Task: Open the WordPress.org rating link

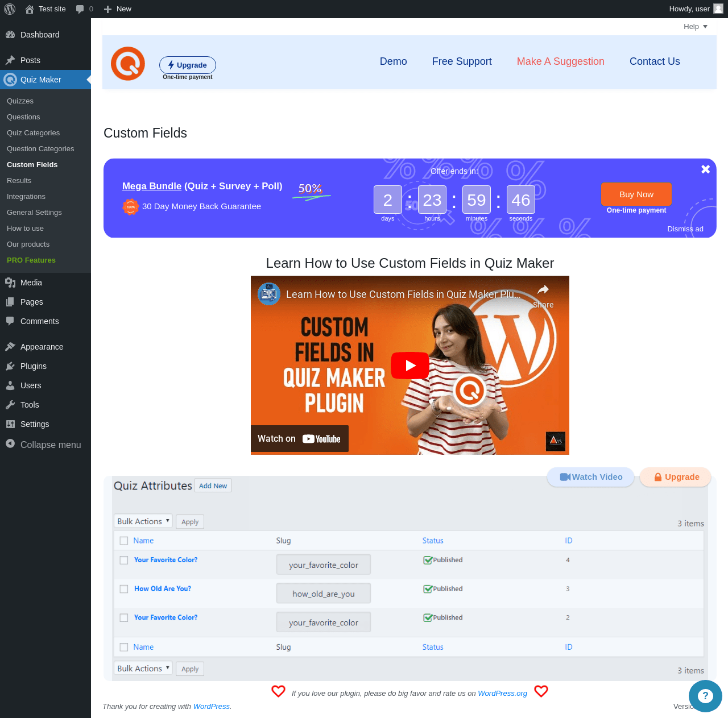Action: pyautogui.click(x=503, y=693)
